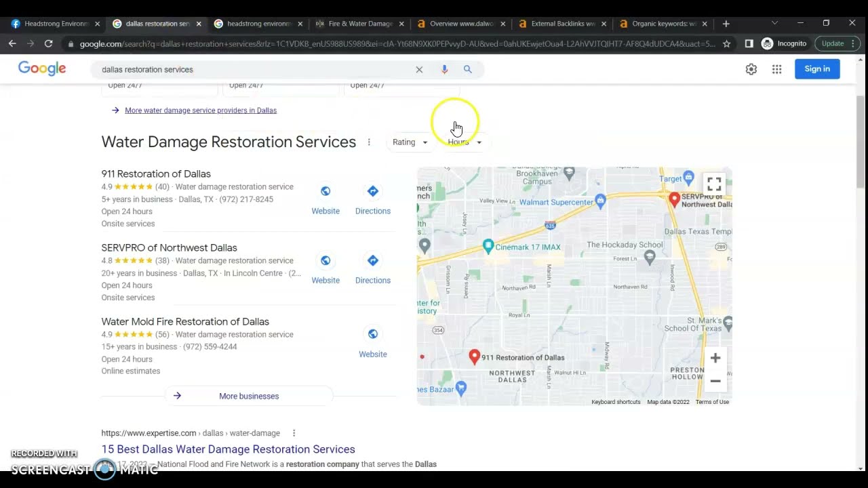Open options dots for expertise.com result
This screenshot has height=488, width=868.
[294, 433]
